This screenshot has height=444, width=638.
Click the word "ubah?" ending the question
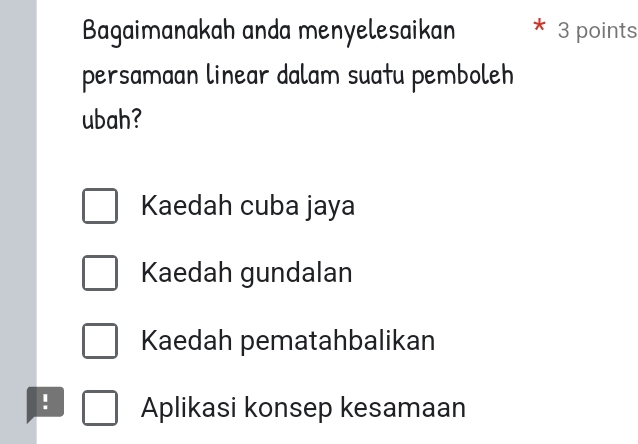tap(112, 121)
